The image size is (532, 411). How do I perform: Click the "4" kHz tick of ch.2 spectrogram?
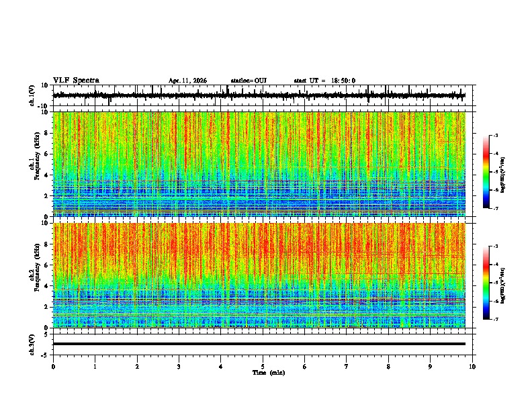(47, 286)
